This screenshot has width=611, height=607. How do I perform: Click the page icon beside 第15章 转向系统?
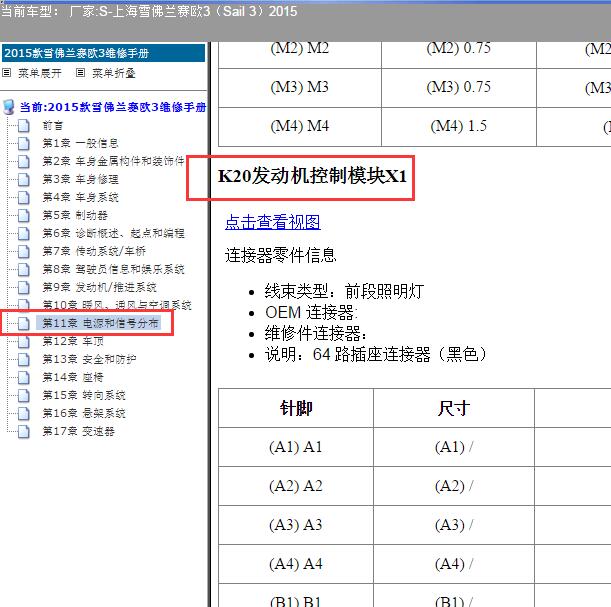24,395
